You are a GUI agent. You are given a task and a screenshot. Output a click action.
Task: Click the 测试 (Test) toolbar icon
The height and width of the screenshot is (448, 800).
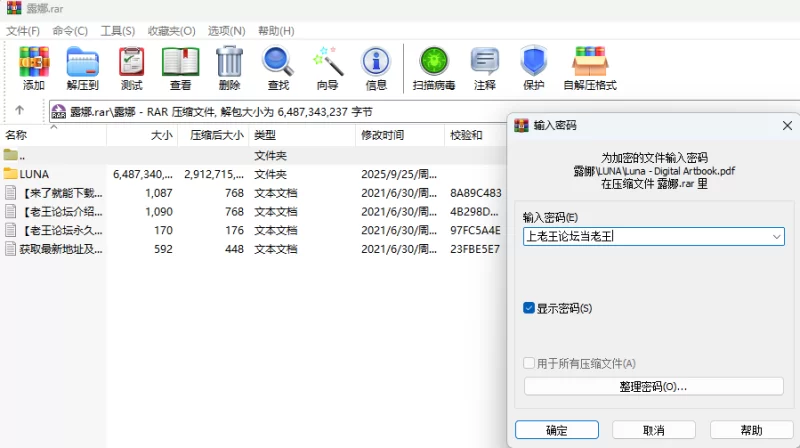(x=131, y=61)
